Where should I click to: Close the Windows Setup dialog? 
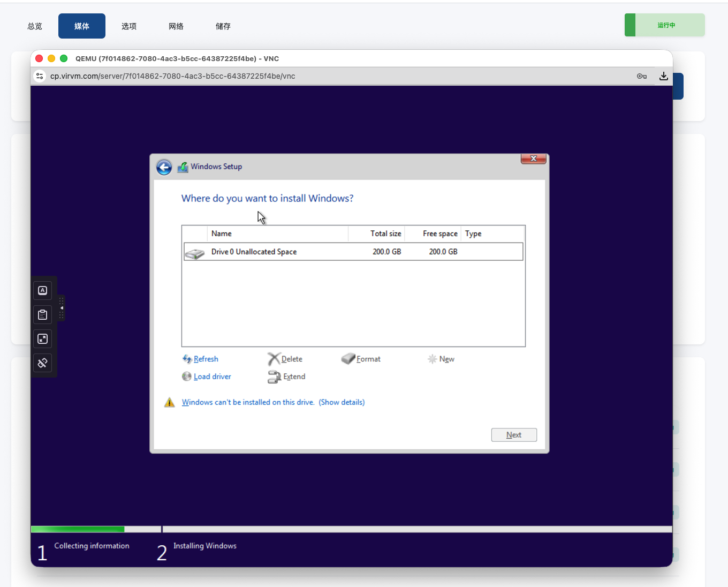[x=533, y=159]
